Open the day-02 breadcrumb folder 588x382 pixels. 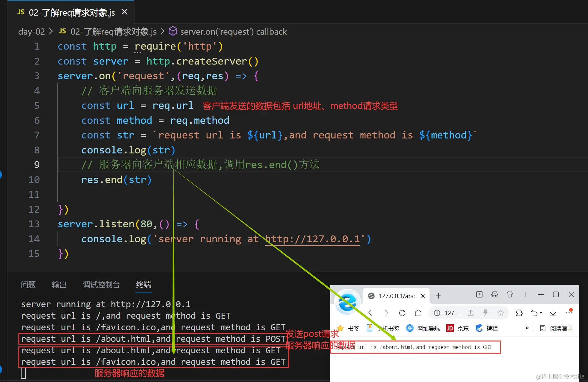32,31
